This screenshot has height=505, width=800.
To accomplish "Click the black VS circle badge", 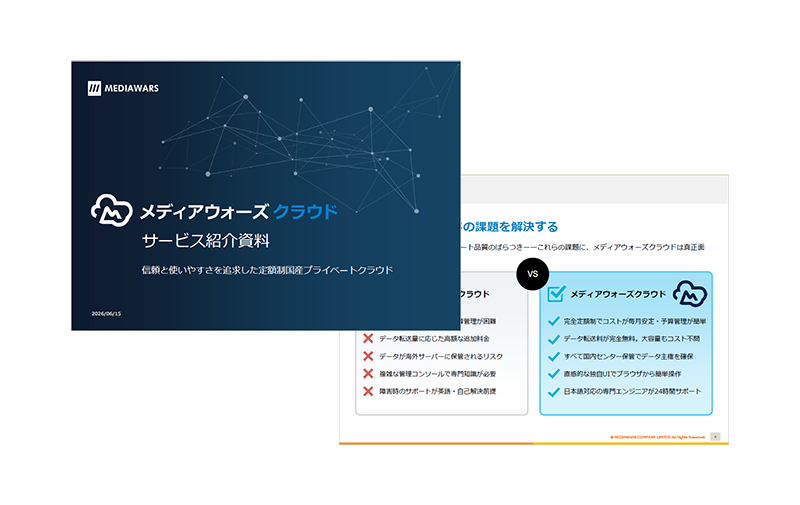I will [x=532, y=274].
